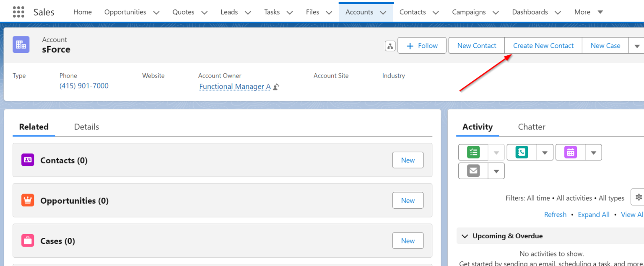Expand the Accounts tab dropdown arrow
This screenshot has width=644, height=266.
pos(383,12)
